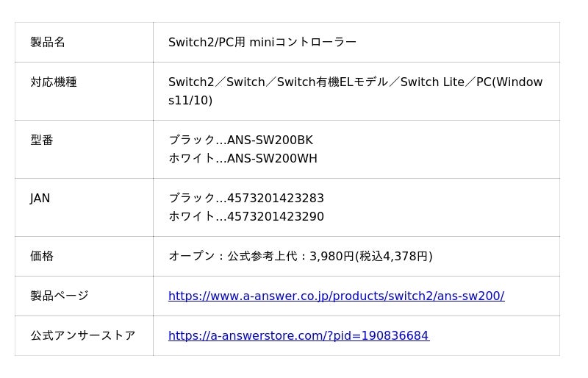588x378 pixels.
Task: Click the JAN code 4573201423290
Action: 276,216
